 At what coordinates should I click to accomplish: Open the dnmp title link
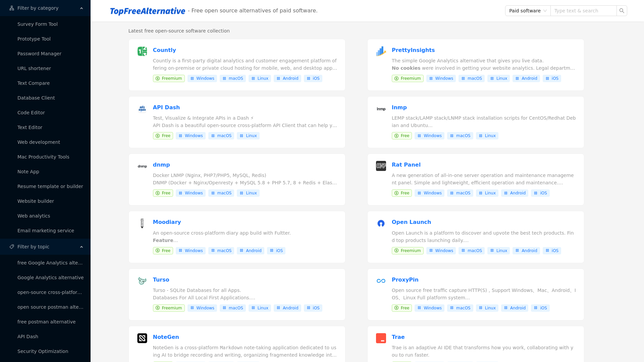[161, 165]
